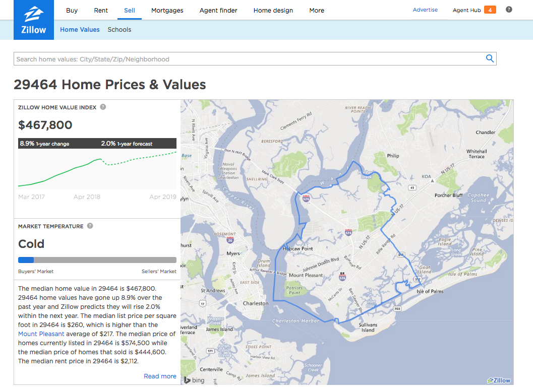Open the More menu
Viewport: 533px width, 392px height.
tap(317, 10)
